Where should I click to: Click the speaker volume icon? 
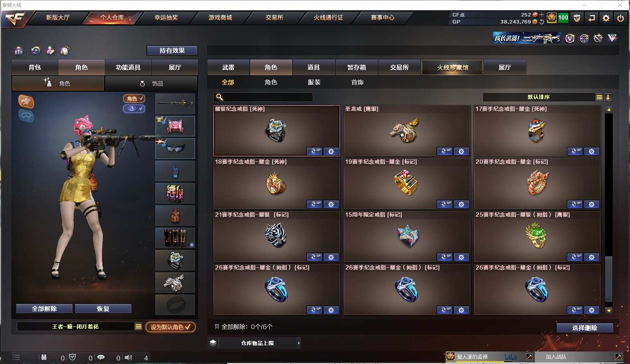tap(128, 357)
